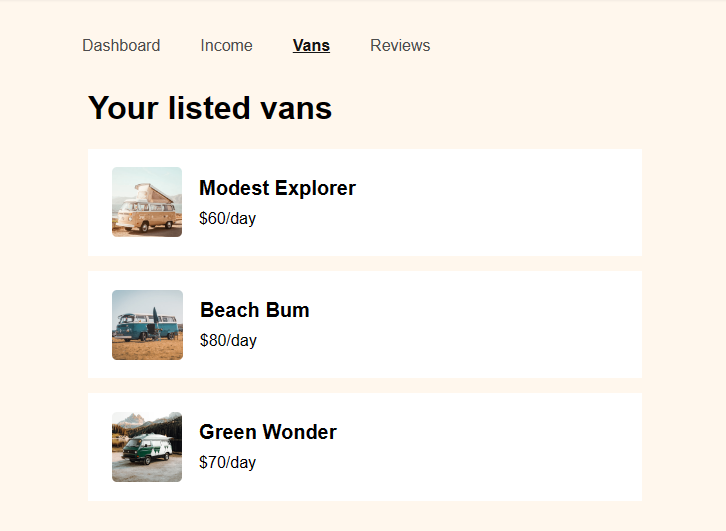Click the $60/day price text
Image resolution: width=726 pixels, height=531 pixels.
[x=227, y=218]
